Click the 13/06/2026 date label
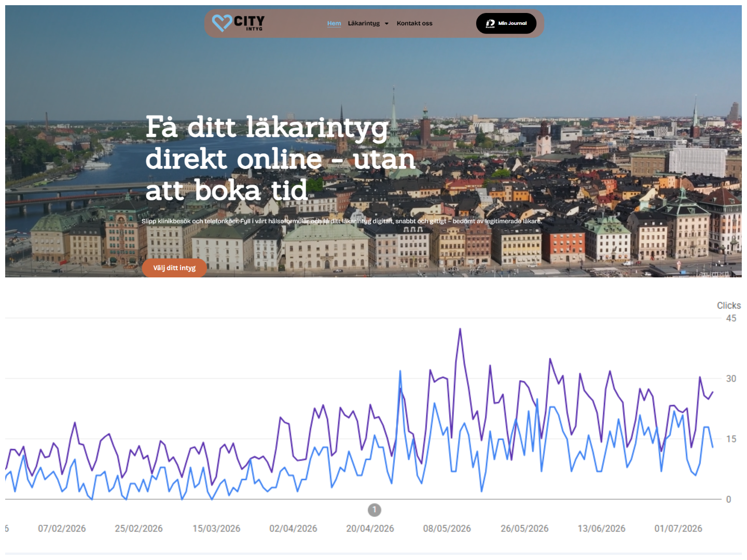747x560 pixels. (x=601, y=528)
